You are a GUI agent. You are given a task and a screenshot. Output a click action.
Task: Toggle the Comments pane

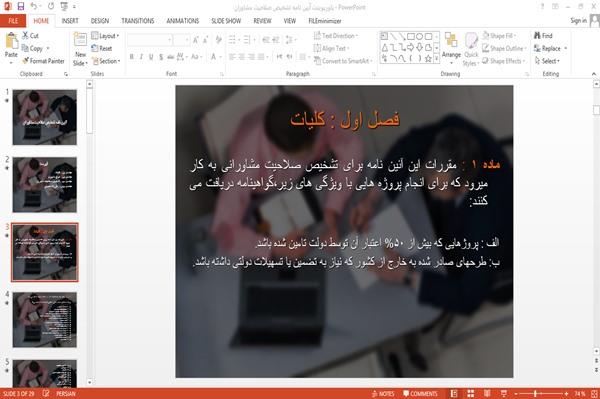tap(420, 394)
